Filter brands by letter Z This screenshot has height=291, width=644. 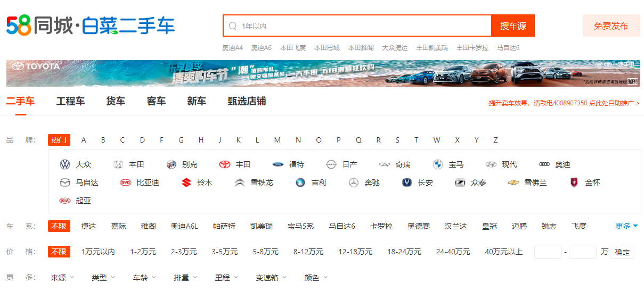pos(495,140)
